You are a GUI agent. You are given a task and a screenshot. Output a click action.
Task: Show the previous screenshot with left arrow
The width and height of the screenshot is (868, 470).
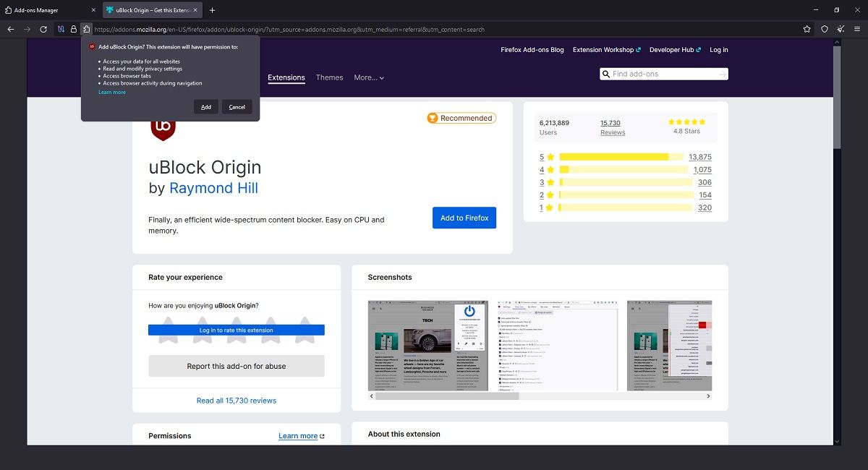(x=373, y=396)
